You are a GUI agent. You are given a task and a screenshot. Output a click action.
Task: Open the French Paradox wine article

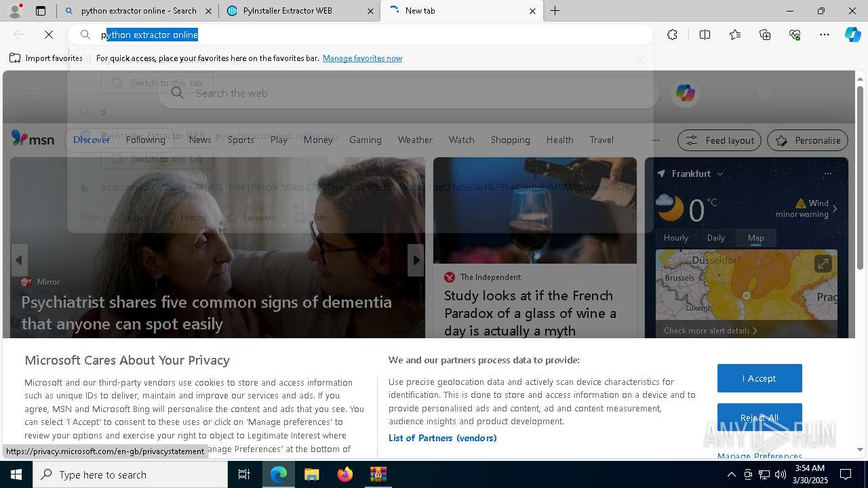point(530,313)
